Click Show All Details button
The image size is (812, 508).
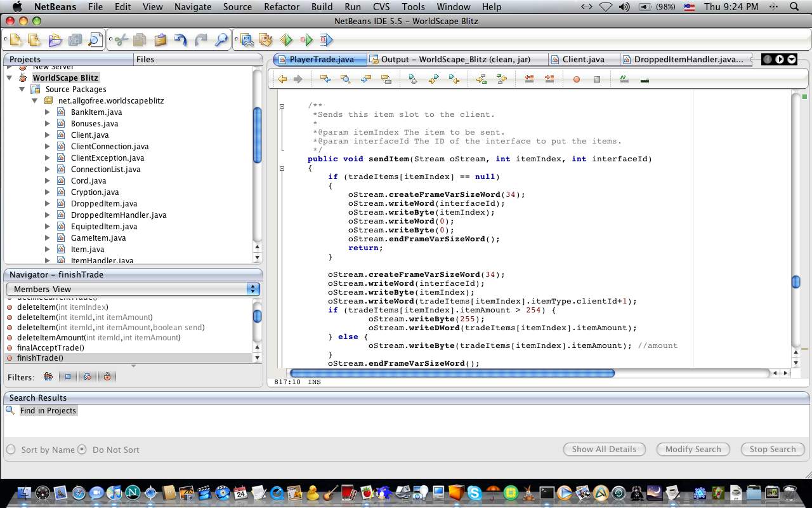click(604, 449)
